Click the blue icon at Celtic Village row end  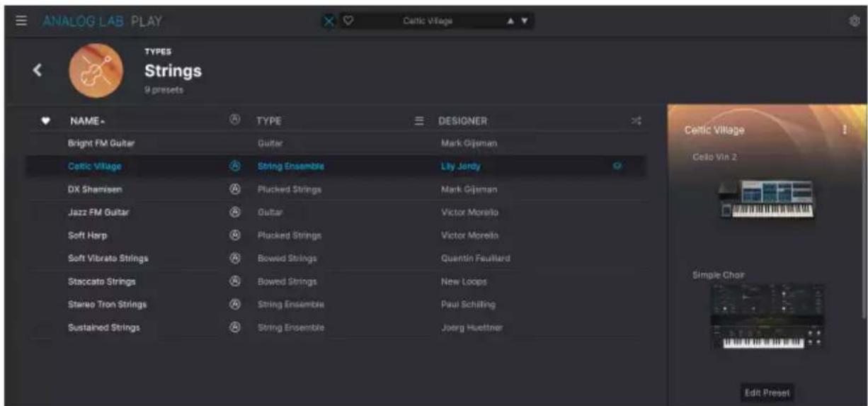[617, 167]
